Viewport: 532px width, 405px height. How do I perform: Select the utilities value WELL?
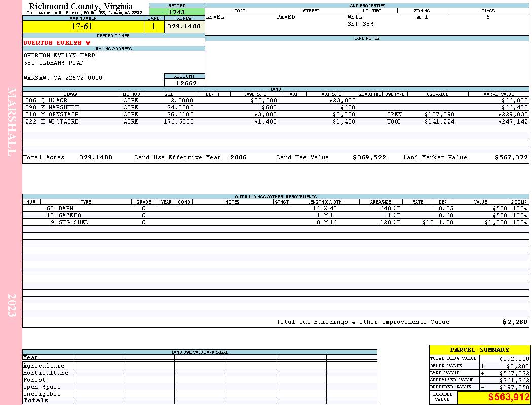pos(355,17)
